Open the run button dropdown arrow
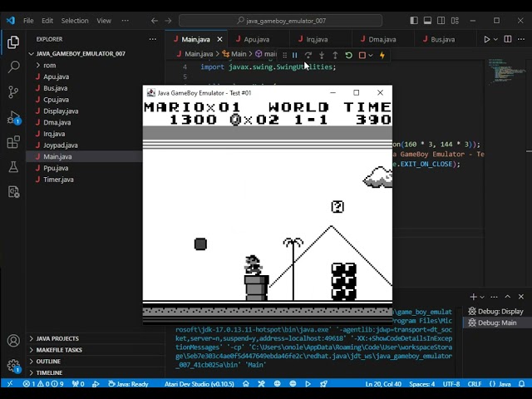Image resolution: width=532 pixels, height=399 pixels. click(x=495, y=39)
